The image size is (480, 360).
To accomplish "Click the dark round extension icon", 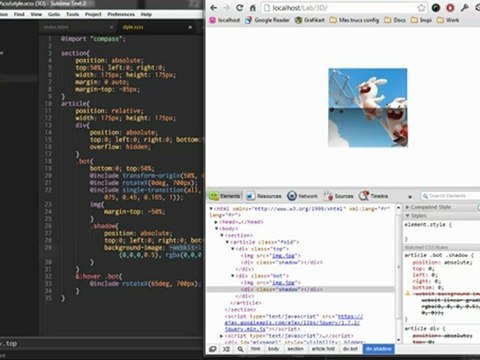I will [436, 8].
